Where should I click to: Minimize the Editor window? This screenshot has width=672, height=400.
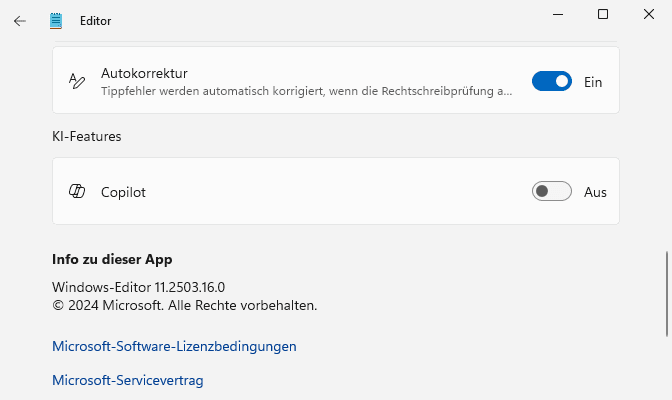558,15
